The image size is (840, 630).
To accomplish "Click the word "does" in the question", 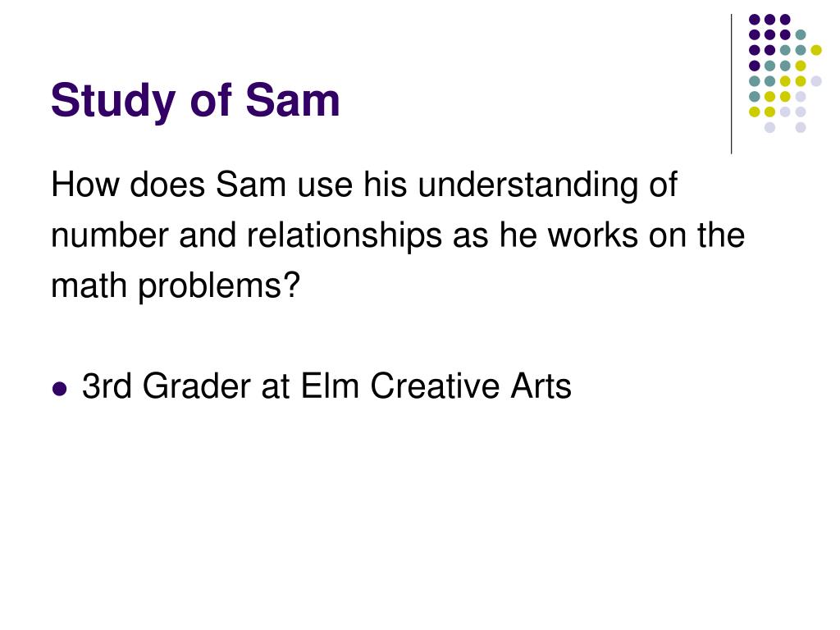I will tap(167, 185).
